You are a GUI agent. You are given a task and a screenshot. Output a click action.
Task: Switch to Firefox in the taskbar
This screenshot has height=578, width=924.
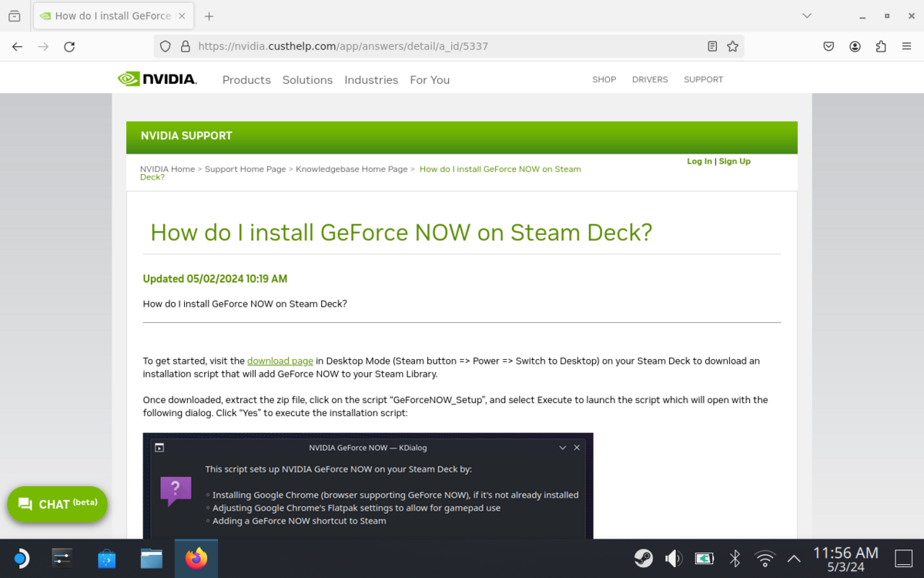(196, 559)
